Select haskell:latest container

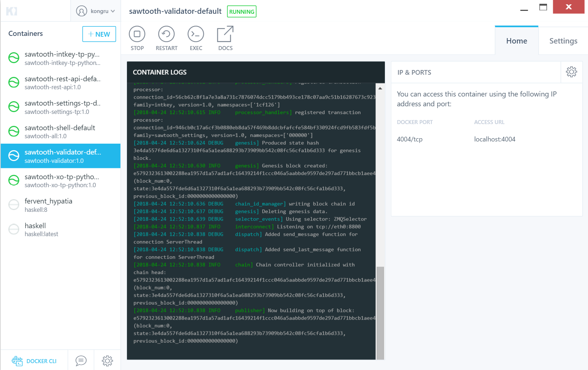(x=61, y=229)
